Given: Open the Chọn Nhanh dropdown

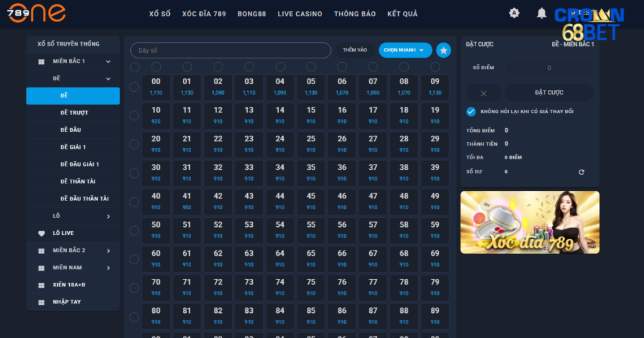Looking at the screenshot, I should (x=405, y=50).
